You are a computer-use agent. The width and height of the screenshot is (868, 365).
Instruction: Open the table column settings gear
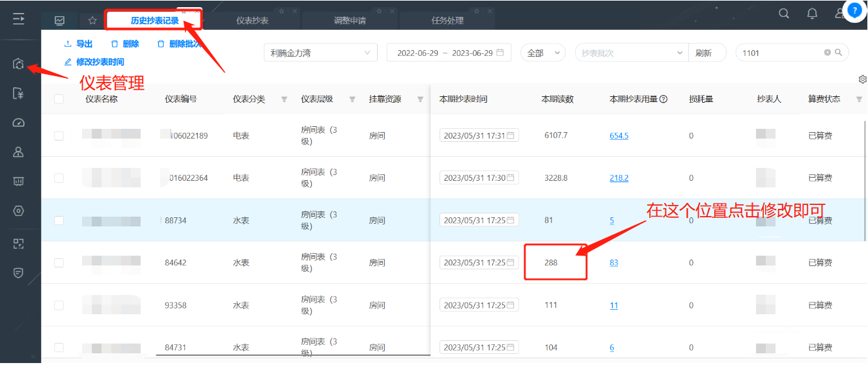tap(863, 79)
